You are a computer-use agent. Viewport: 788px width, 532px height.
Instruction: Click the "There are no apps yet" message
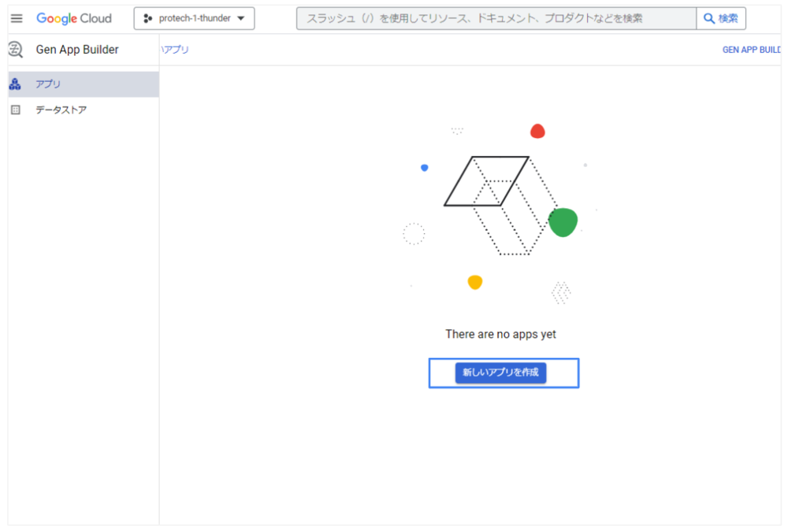pos(500,334)
